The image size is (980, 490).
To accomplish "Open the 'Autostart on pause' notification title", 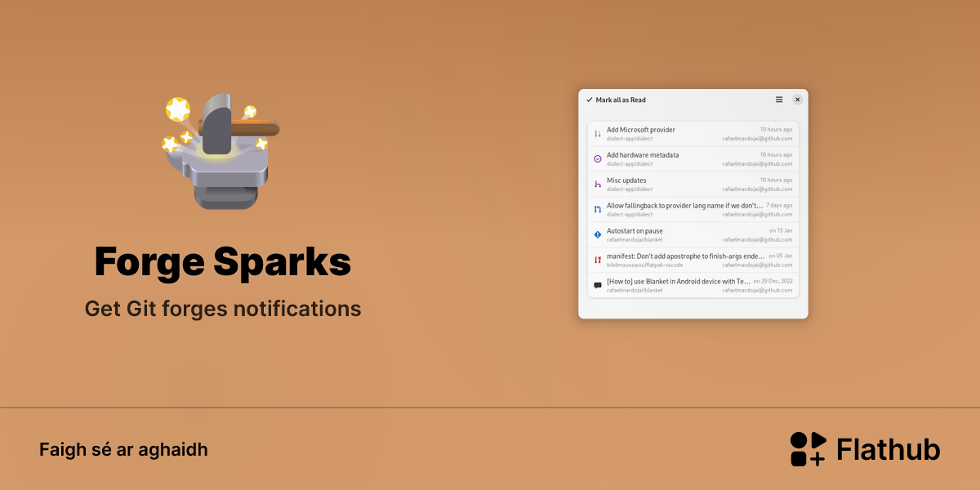I will 635,231.
